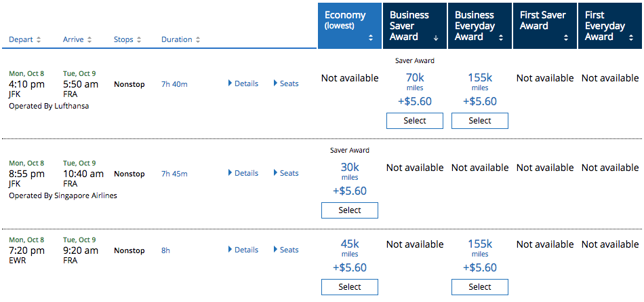Click sort arrows on First Everyday Award
The height and width of the screenshot is (302, 644).
[x=630, y=38]
